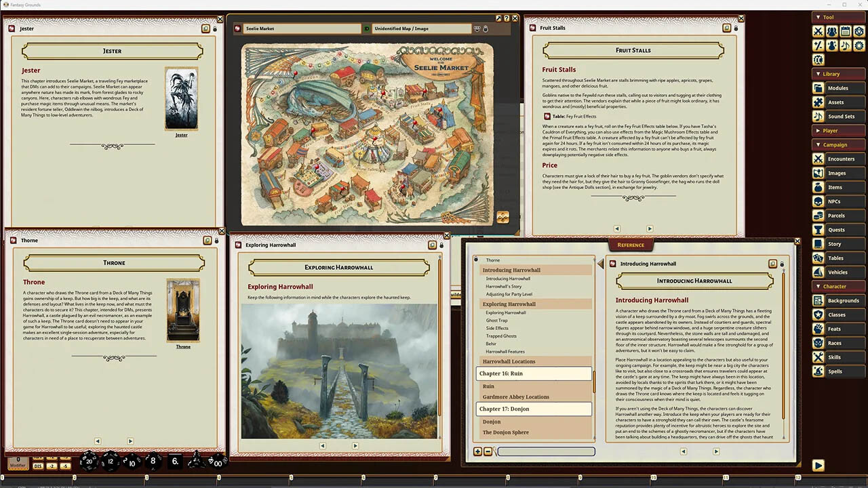This screenshot has height=488, width=868.
Task: Click the zoom slider in the Reference window
Action: tap(545, 451)
